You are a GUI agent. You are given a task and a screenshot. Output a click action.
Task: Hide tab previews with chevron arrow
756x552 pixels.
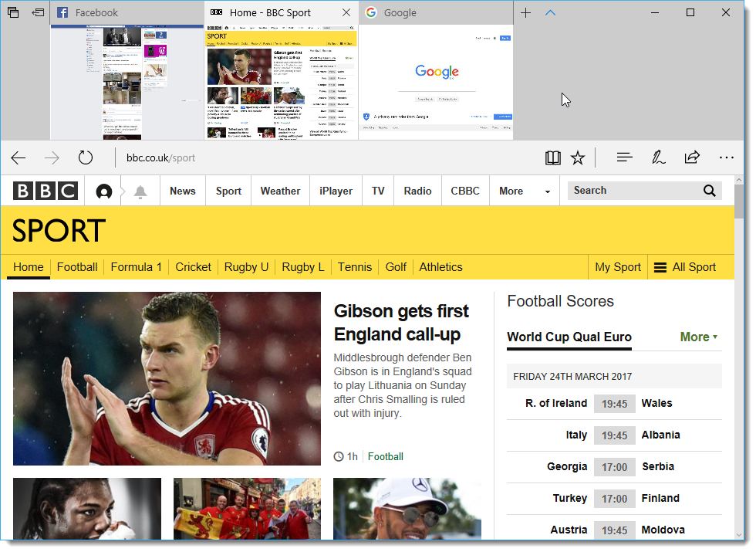point(550,12)
